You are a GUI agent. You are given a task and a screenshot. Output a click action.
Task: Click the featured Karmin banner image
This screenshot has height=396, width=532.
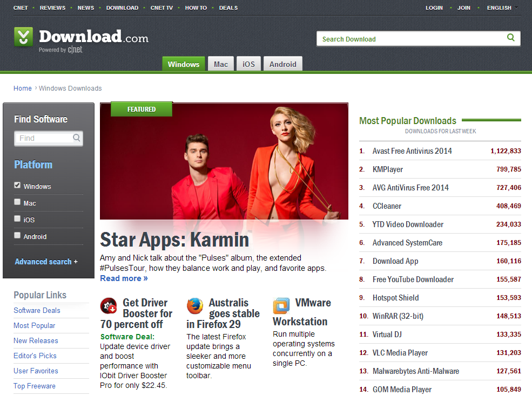click(224, 161)
